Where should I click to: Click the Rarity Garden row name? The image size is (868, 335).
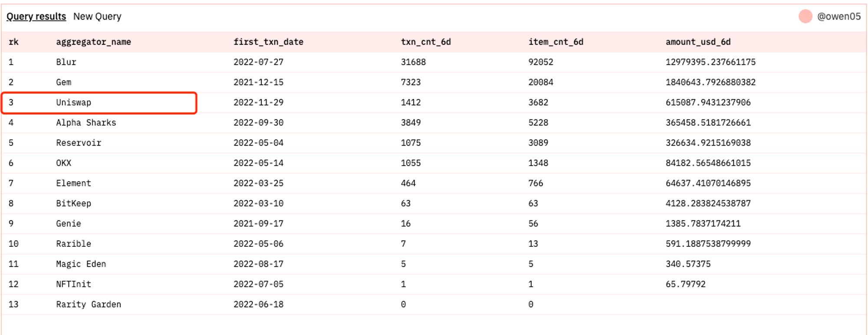tap(89, 305)
